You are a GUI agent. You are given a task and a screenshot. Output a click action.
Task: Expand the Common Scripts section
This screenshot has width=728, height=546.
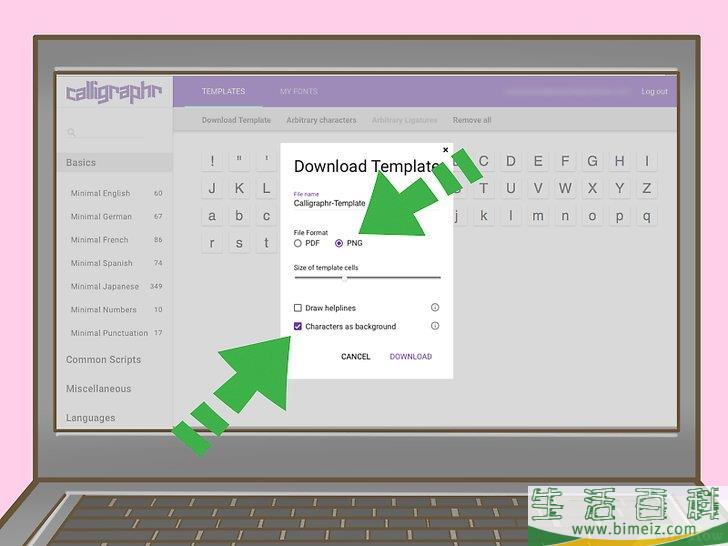104,360
